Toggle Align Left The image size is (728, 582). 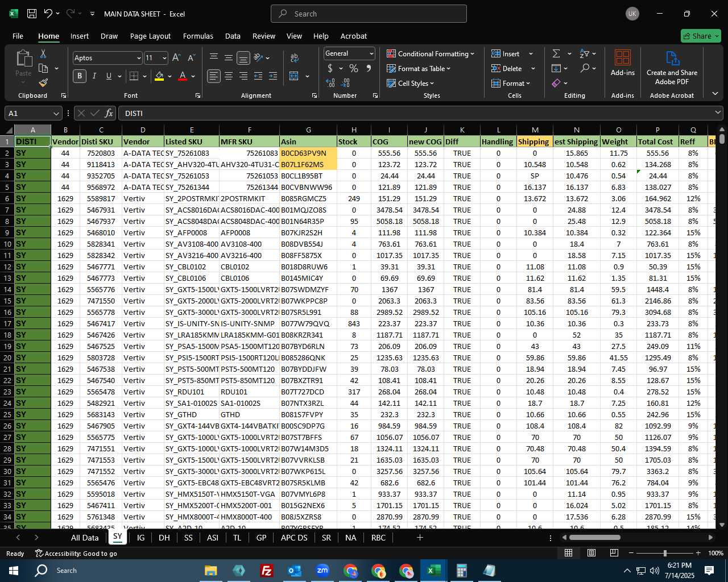214,76
